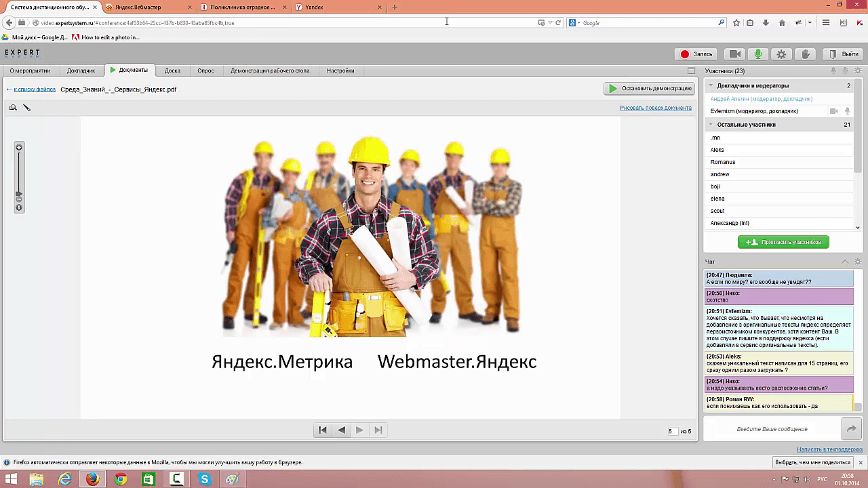Collapse the Остальные участники group

coord(711,125)
